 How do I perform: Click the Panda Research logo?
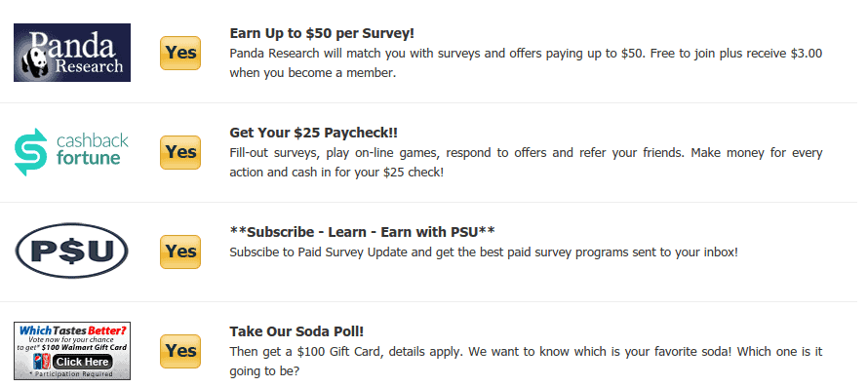pos(72,53)
